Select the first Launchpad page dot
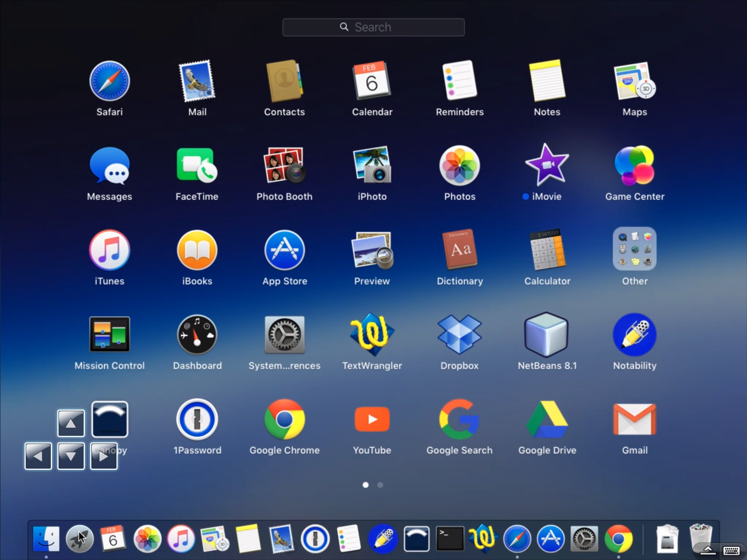Viewport: 747px width, 560px height. point(365,485)
